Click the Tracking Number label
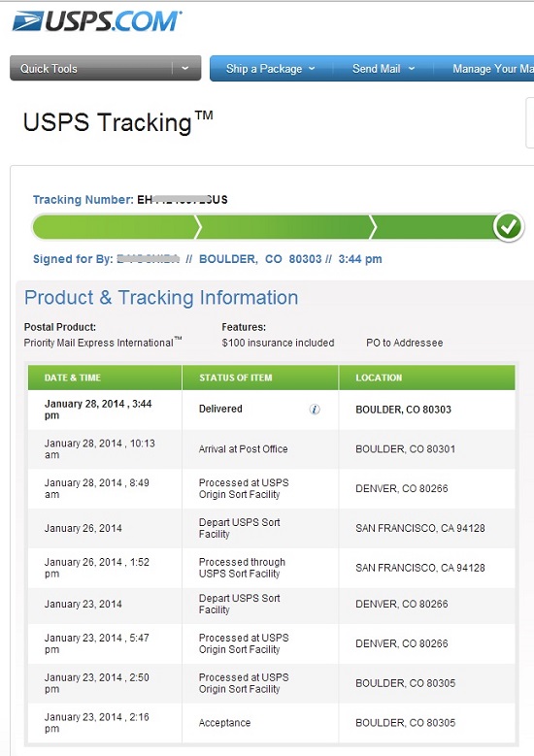This screenshot has width=534, height=756. [83, 200]
